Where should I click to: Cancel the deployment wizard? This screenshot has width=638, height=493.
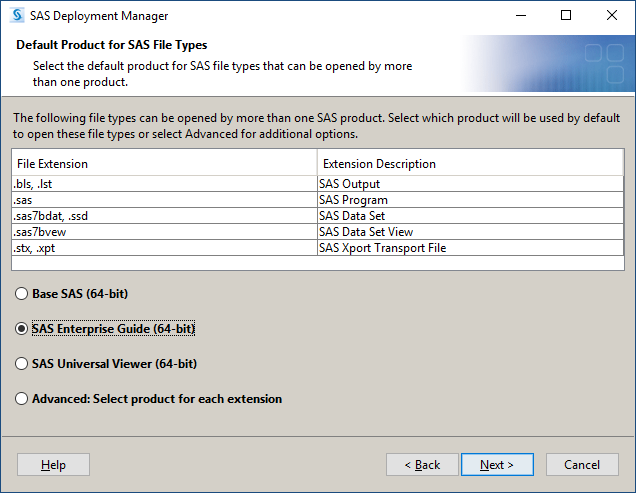tap(582, 465)
